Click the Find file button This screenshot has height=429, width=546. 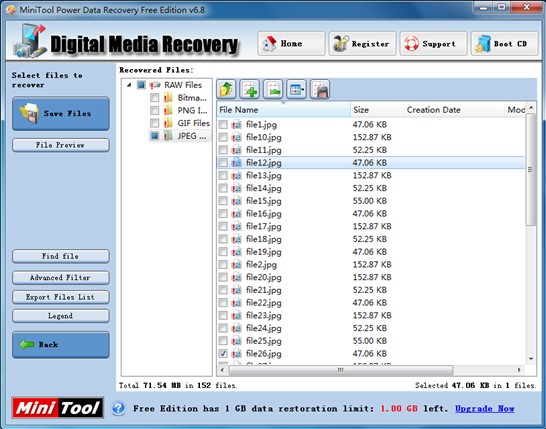point(61,256)
